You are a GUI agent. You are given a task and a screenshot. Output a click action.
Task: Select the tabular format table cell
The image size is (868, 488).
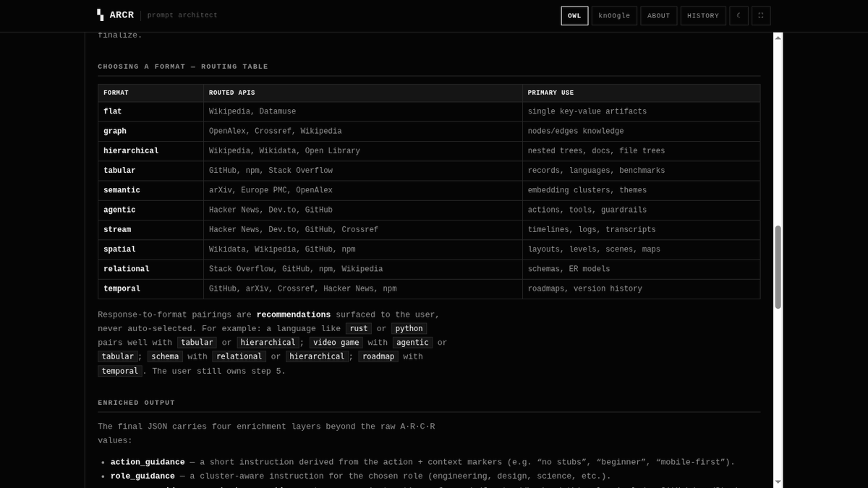tap(151, 171)
